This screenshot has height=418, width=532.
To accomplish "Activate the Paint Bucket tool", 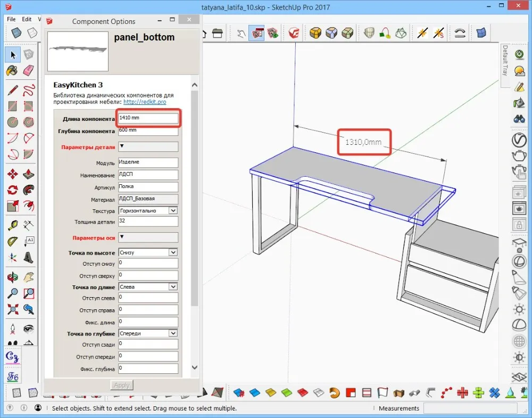I will (12, 70).
